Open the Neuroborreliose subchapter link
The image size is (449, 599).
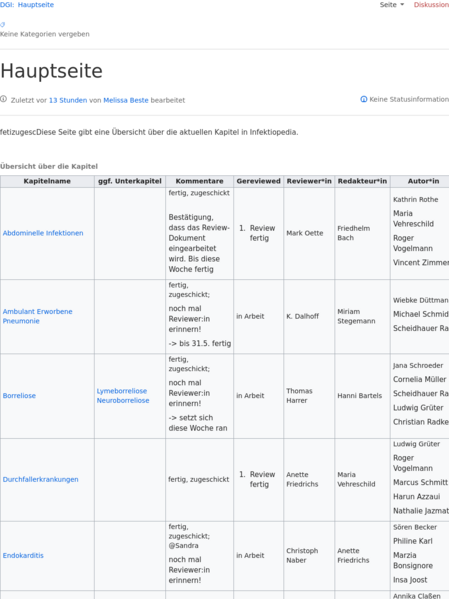coord(123,400)
